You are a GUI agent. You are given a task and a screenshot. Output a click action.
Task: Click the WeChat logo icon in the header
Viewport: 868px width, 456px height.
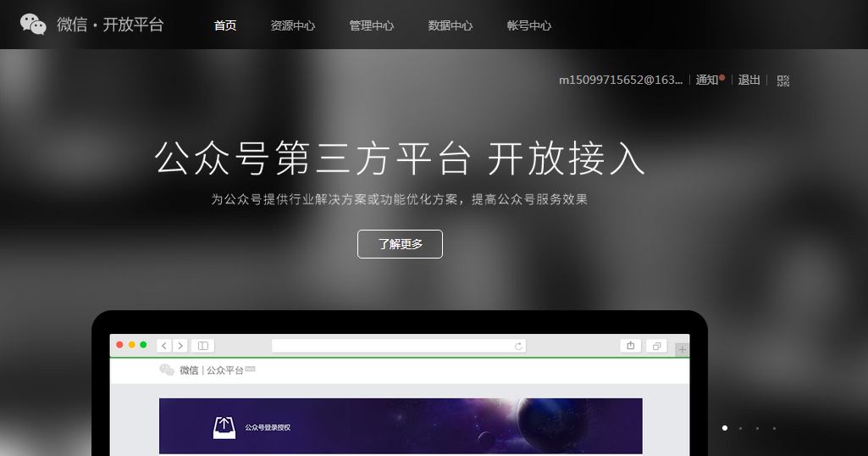pos(33,25)
